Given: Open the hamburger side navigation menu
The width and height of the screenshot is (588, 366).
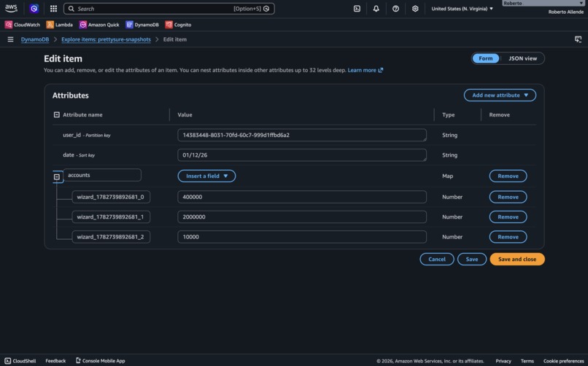Looking at the screenshot, I should 10,39.
